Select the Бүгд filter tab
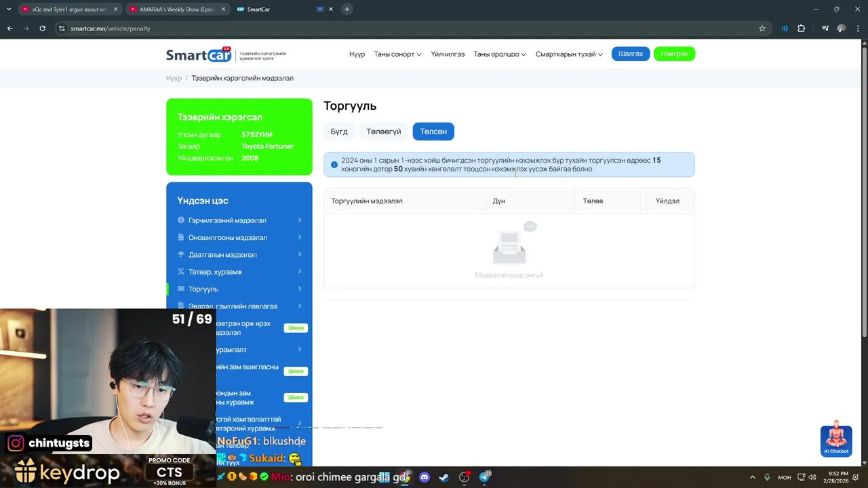This screenshot has width=868, height=488. (x=339, y=131)
